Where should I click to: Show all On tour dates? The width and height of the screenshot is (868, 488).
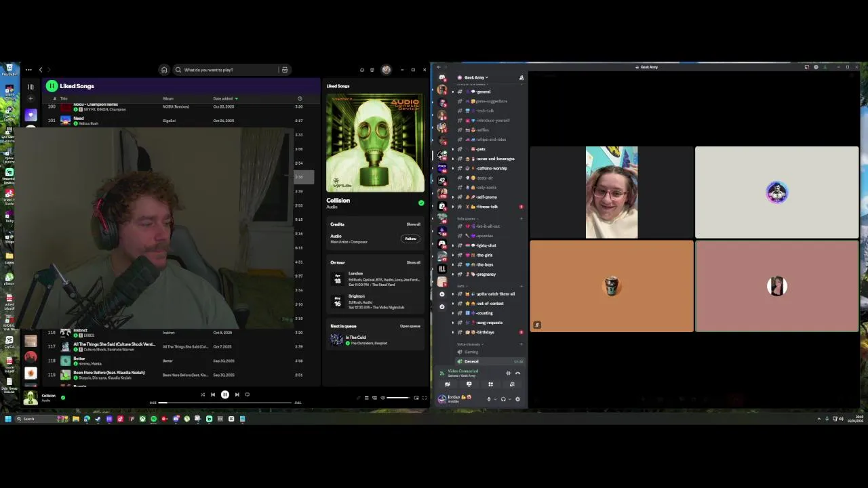point(413,262)
